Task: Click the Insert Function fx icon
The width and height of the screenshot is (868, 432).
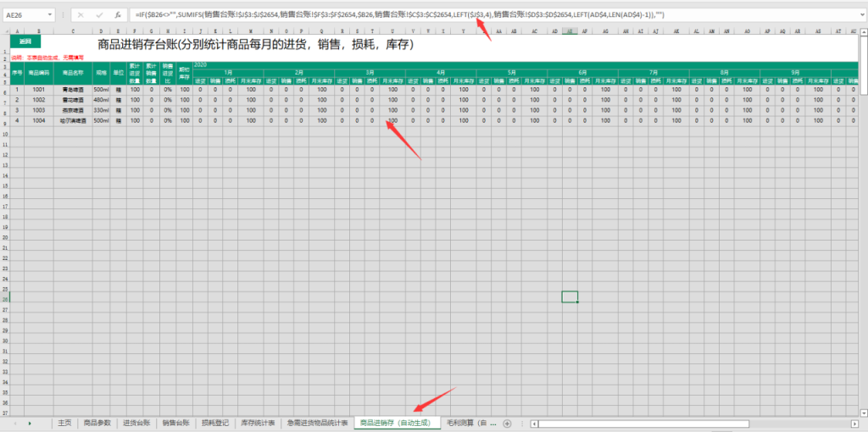Action: pyautogui.click(x=118, y=15)
